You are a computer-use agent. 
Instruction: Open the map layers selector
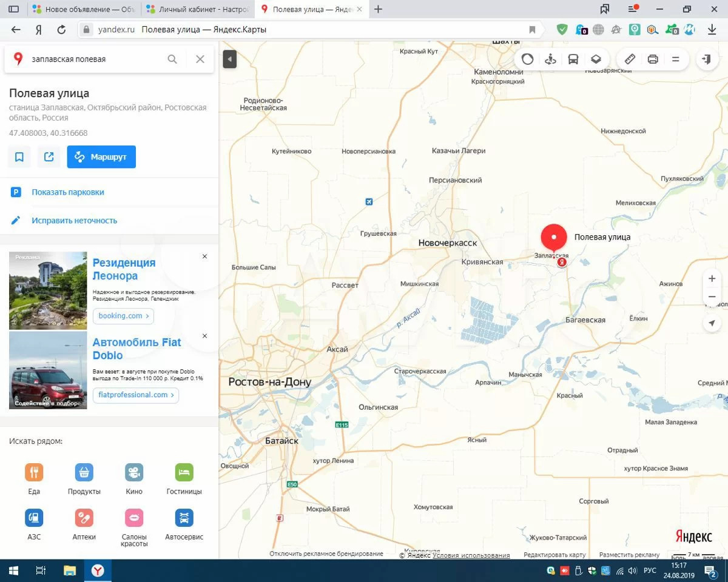[596, 59]
